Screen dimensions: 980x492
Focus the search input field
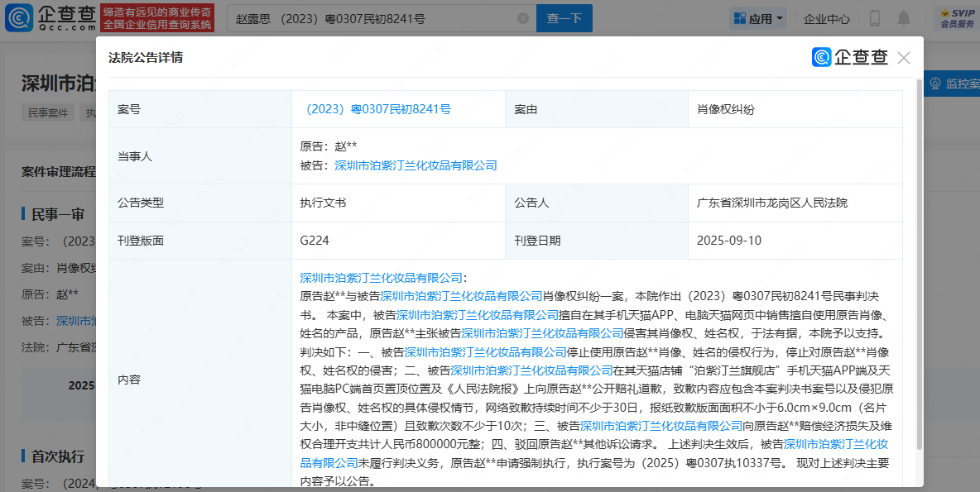coord(382,19)
